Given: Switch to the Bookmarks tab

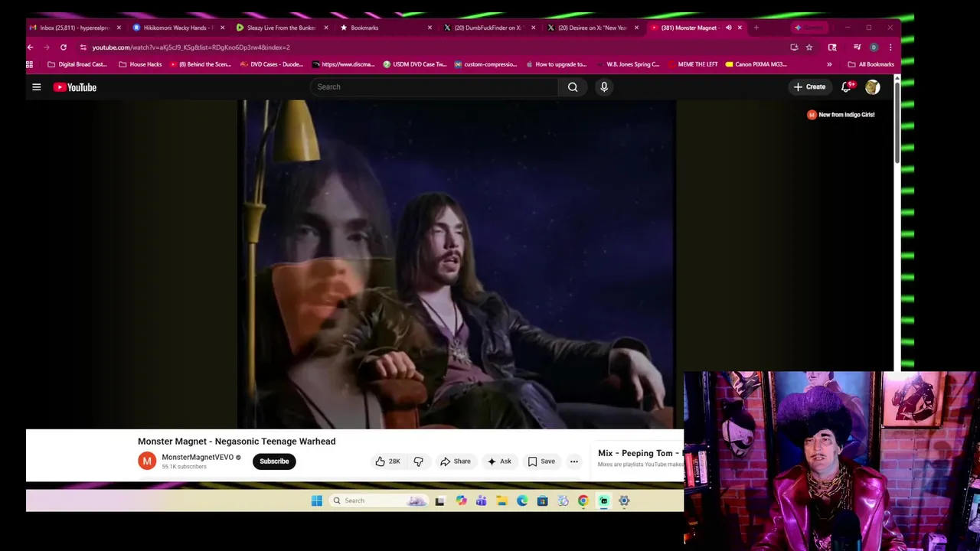Looking at the screenshot, I should [x=386, y=28].
